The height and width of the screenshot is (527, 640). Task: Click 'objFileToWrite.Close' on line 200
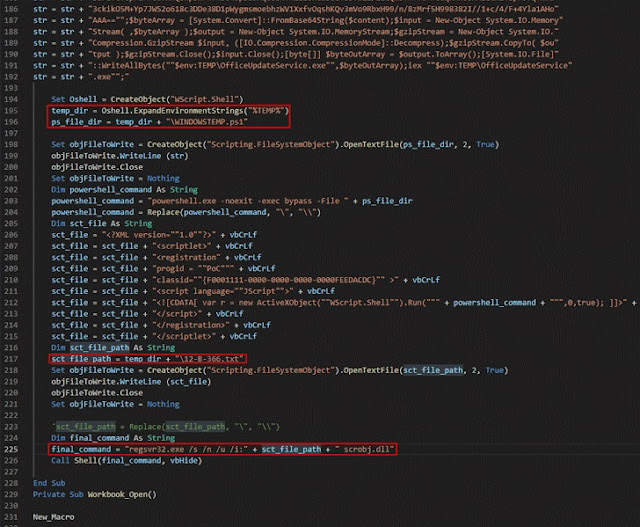97,167
